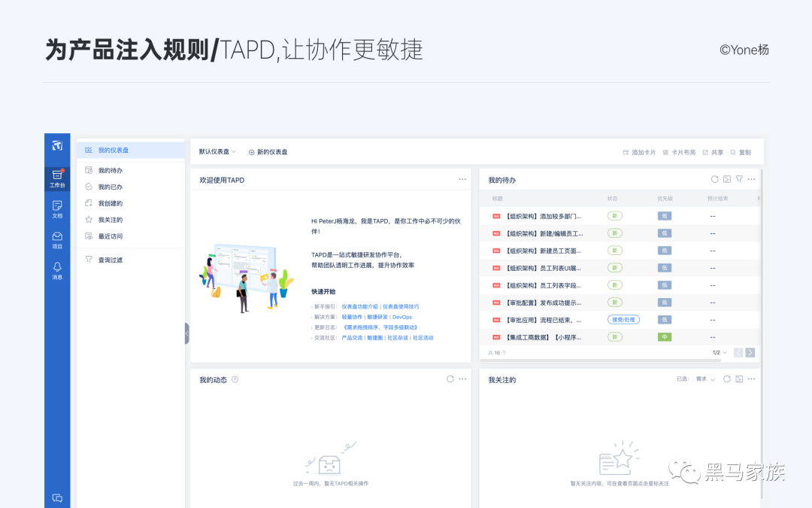Refresh the 我的待办 card
812x508 pixels.
pos(715,179)
